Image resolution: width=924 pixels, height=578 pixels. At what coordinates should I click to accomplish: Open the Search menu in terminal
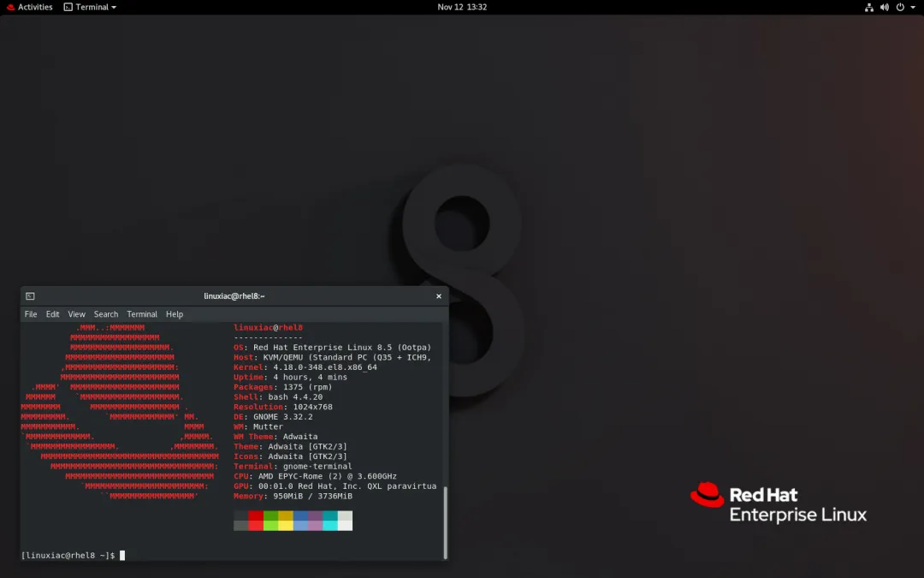[106, 314]
